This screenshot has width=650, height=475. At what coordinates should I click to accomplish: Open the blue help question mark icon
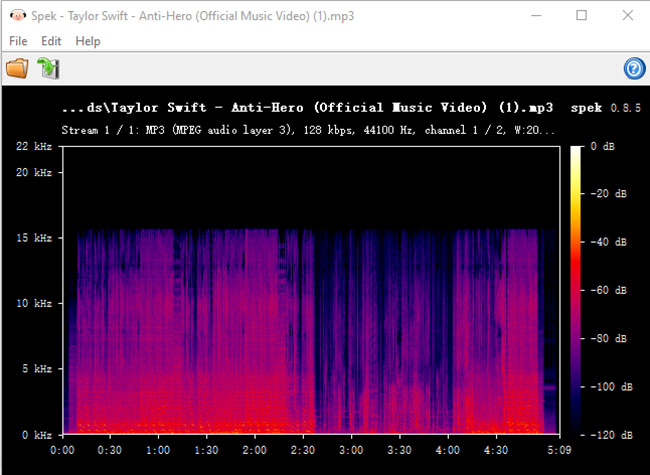634,69
